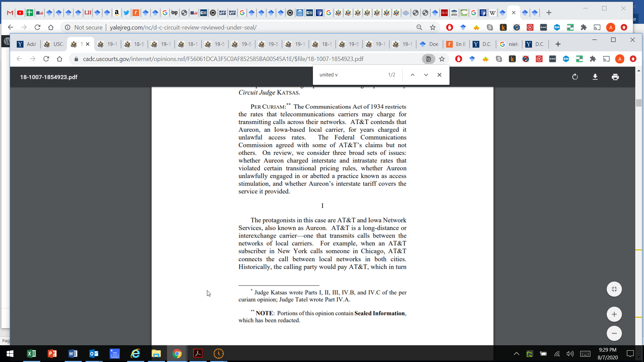Open new tab in back Chrome window

click(549, 13)
